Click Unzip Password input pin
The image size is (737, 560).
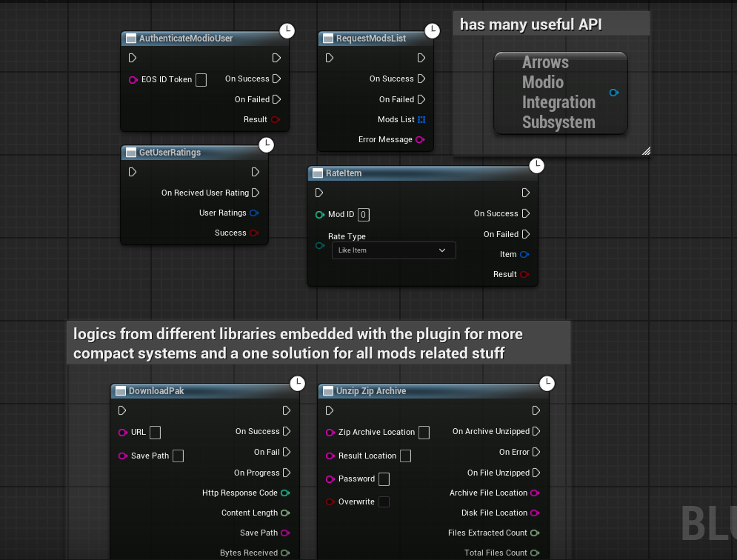pyautogui.click(x=330, y=479)
